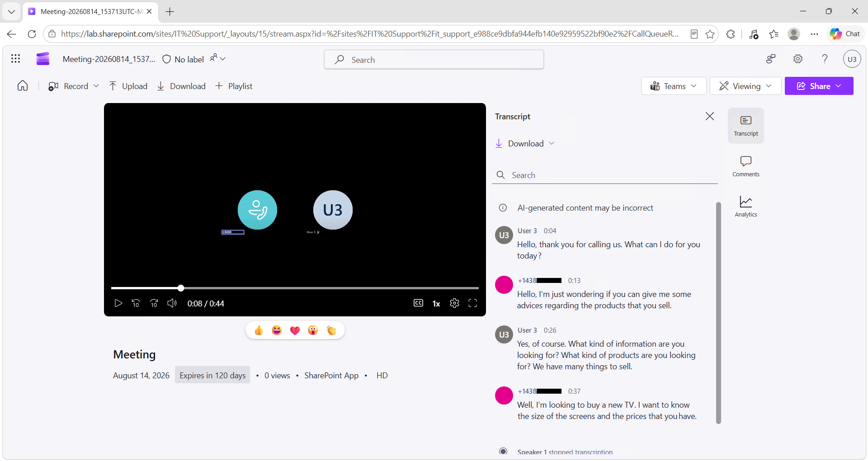Open the Transcript panel tab
The image size is (868, 461).
[x=746, y=126]
